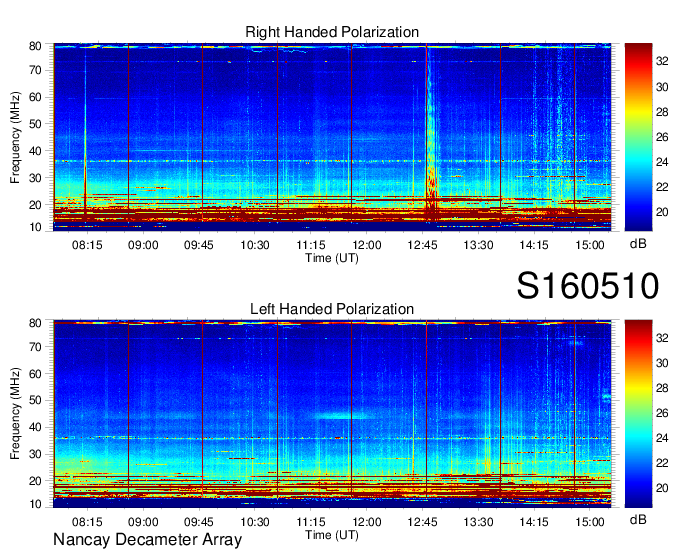The width and height of the screenshot is (680, 552).
Task: Click the "Left Handed Polarization" title
Action: [332, 309]
